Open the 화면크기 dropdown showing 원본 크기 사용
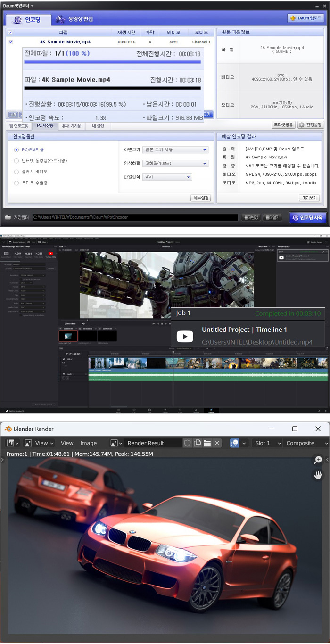The width and height of the screenshot is (330, 644). pos(175,149)
